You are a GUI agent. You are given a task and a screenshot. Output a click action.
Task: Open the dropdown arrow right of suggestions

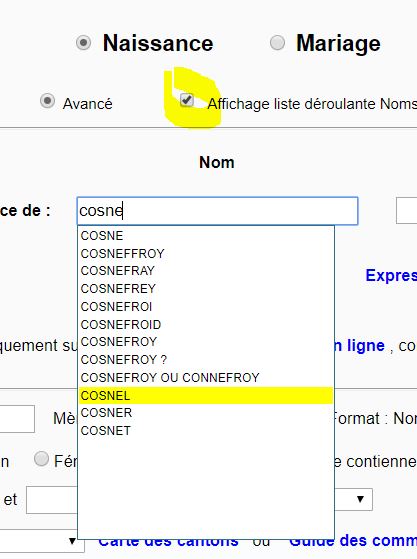pos(360,499)
